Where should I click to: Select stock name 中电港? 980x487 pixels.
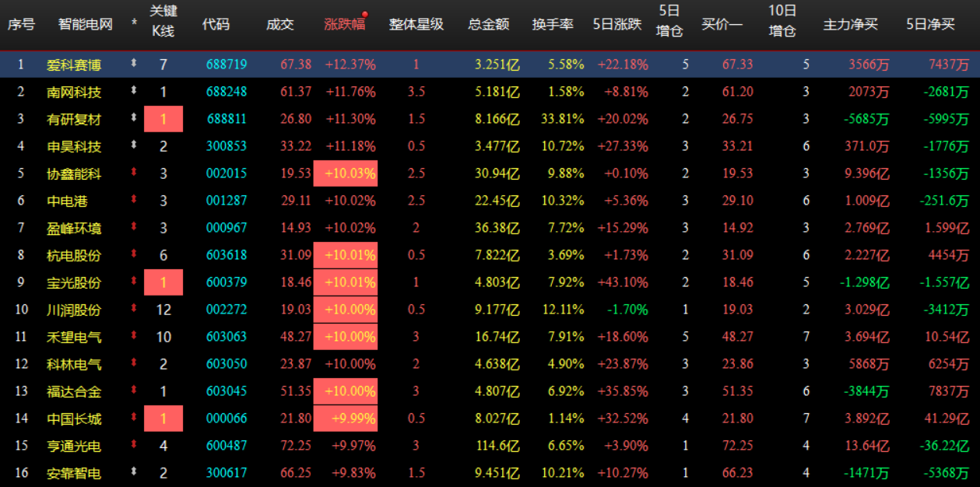67,201
